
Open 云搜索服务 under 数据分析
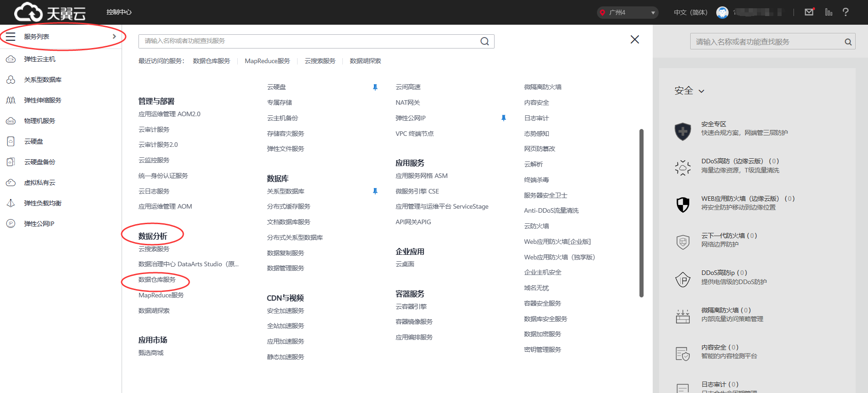point(154,249)
